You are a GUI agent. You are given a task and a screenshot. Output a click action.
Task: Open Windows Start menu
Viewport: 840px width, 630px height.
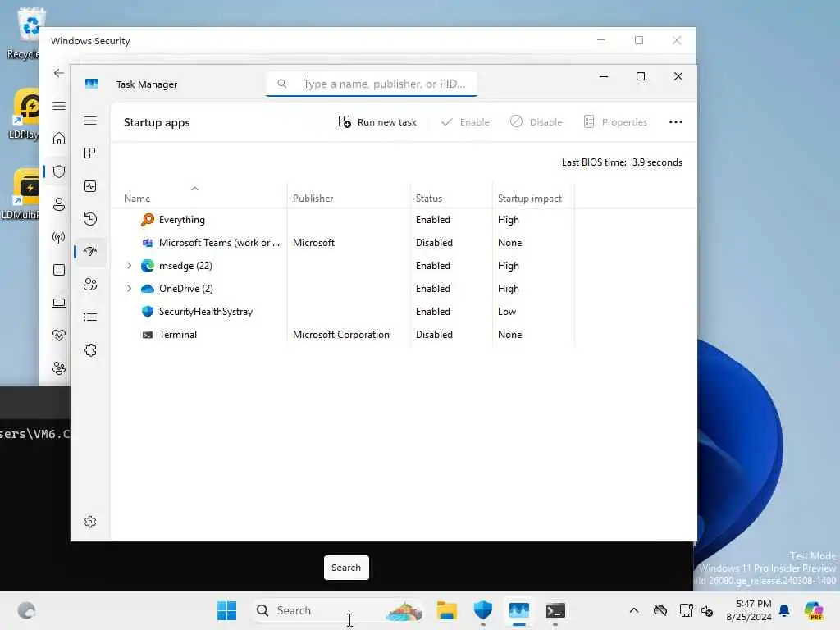(226, 610)
